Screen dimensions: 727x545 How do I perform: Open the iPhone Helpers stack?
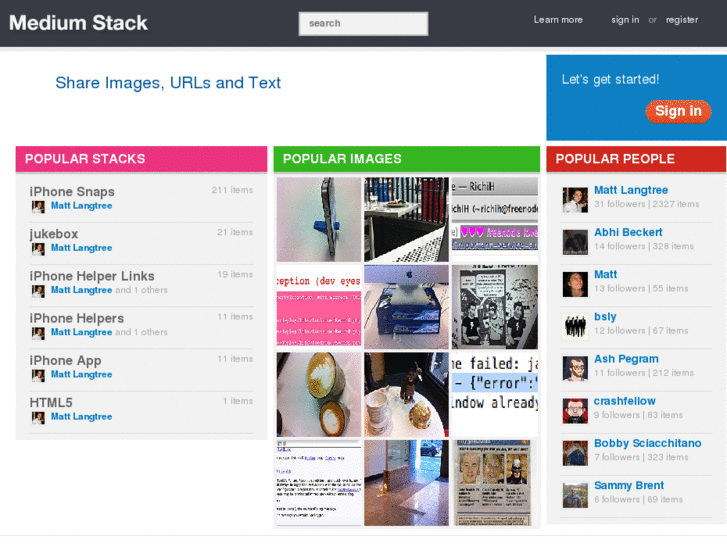point(77,318)
